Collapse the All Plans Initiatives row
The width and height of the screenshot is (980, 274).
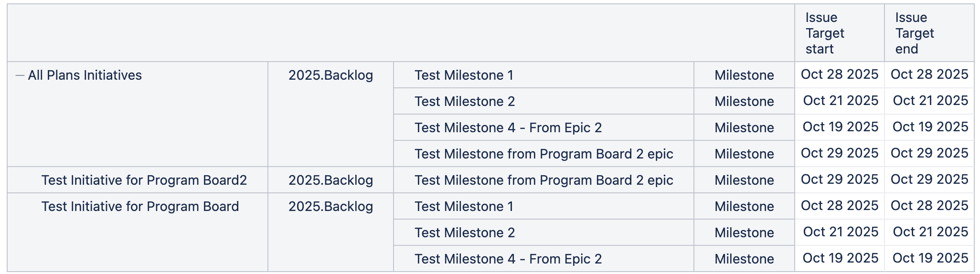pyautogui.click(x=20, y=75)
